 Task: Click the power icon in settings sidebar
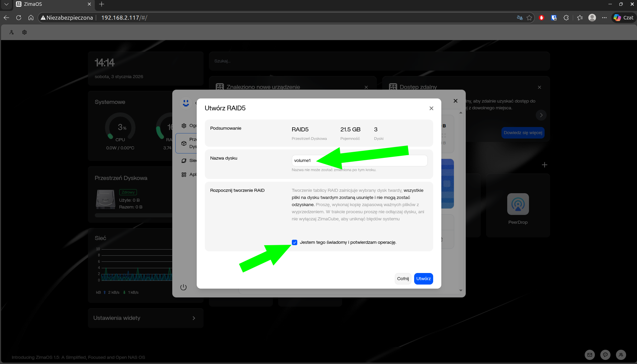183,287
